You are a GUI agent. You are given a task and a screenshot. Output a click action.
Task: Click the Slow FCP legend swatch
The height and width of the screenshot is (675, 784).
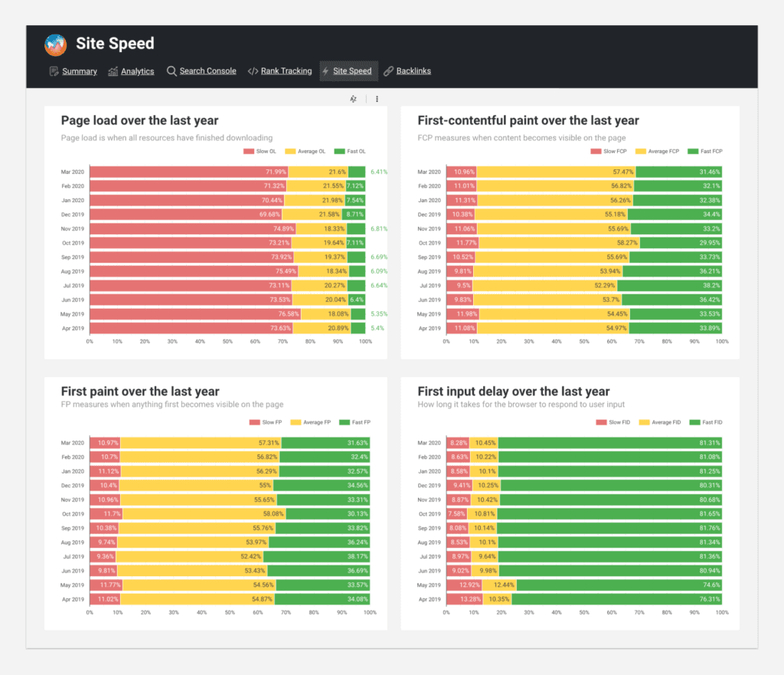(596, 152)
